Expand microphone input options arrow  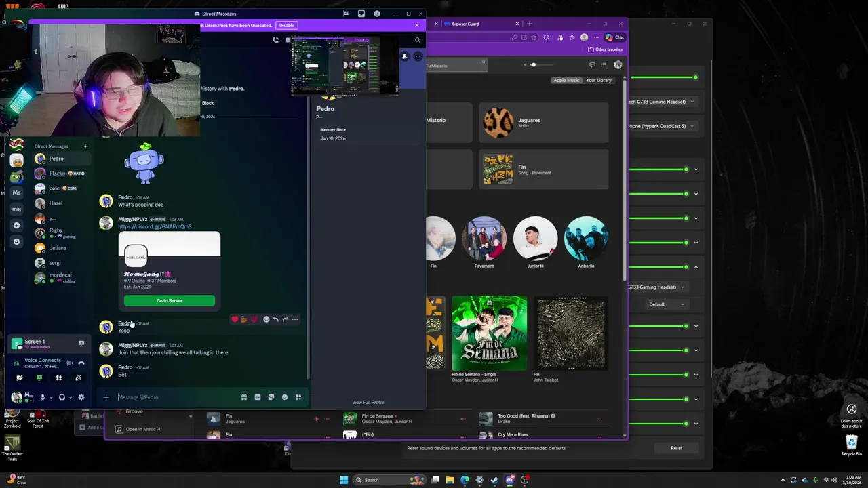tap(51, 397)
